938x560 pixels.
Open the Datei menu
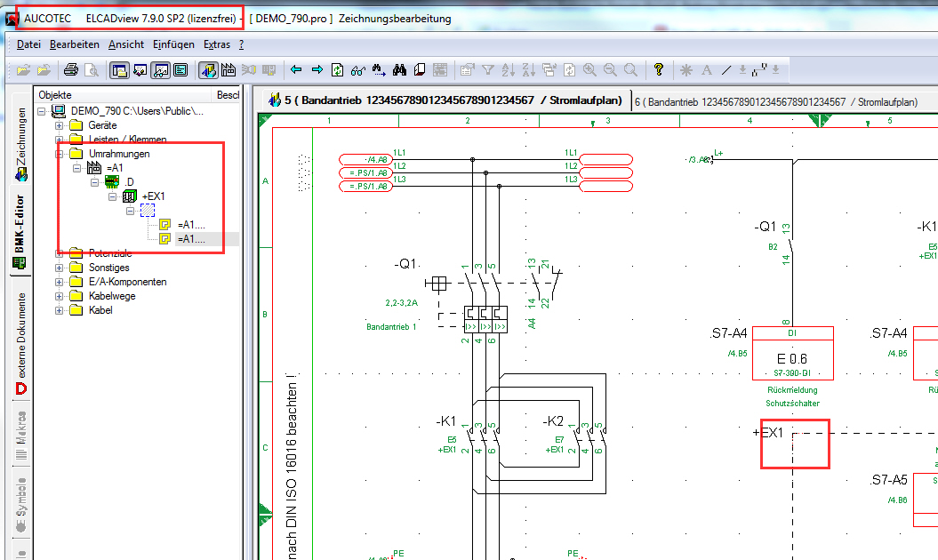28,44
